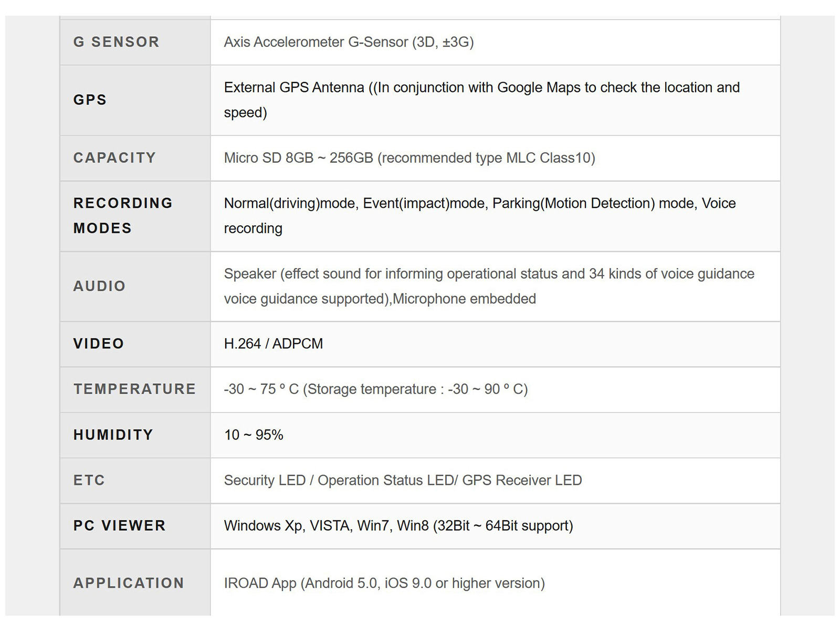
Task: Click the G SENSOR row label
Action: click(116, 42)
